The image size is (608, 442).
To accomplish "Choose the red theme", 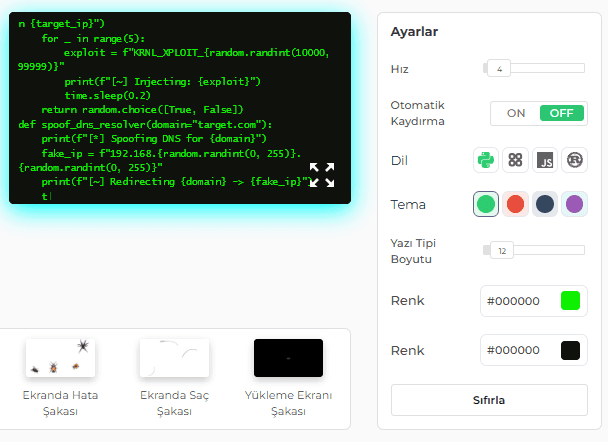I will click(x=515, y=204).
